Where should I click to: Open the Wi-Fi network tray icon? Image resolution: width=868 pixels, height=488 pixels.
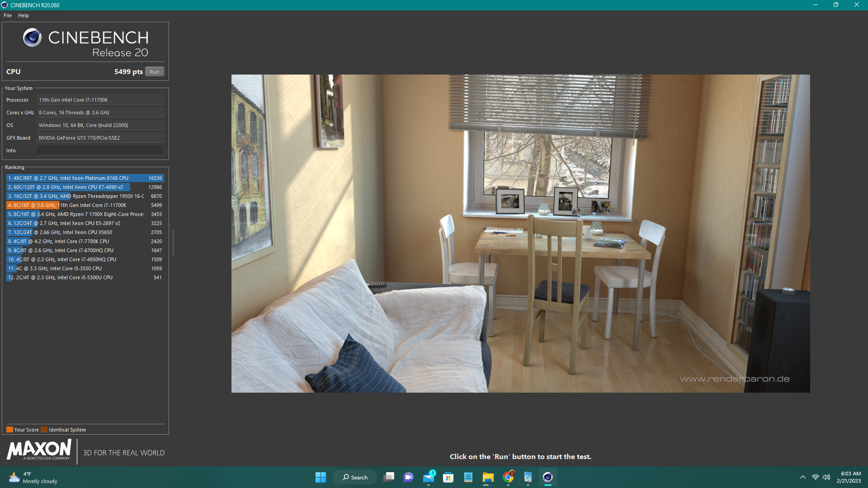pyautogui.click(x=815, y=477)
